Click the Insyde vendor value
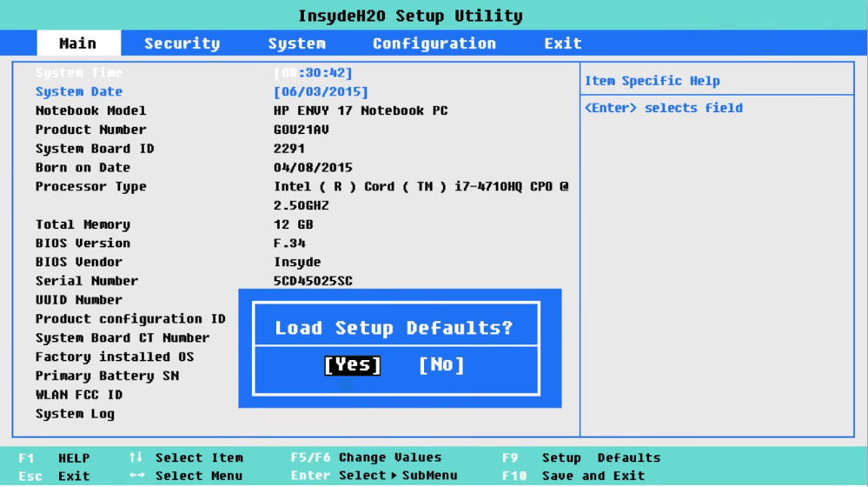 (296, 262)
